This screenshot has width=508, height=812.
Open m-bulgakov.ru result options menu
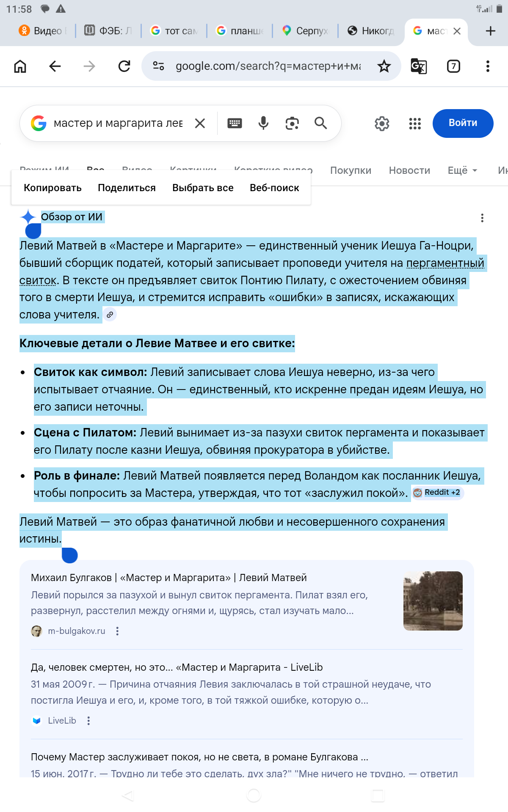pos(117,631)
